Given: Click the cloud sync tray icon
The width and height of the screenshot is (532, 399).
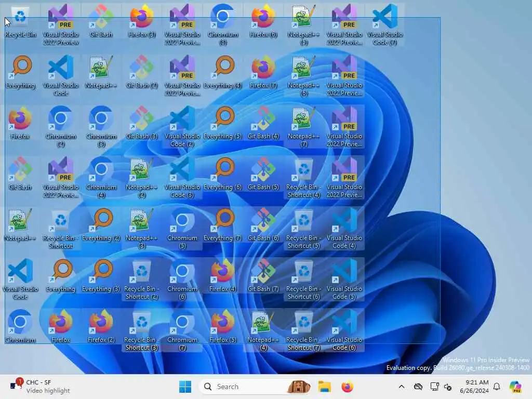Looking at the screenshot, I should coord(418,387).
